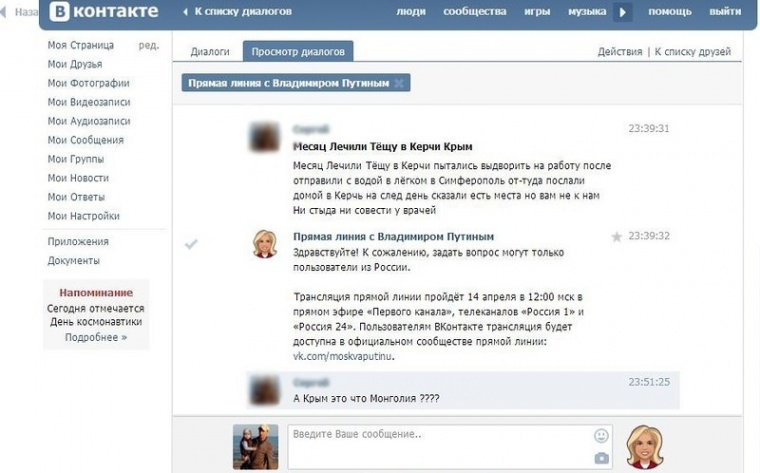
Task: Click 'К списку друзей' link
Action: coord(693,51)
